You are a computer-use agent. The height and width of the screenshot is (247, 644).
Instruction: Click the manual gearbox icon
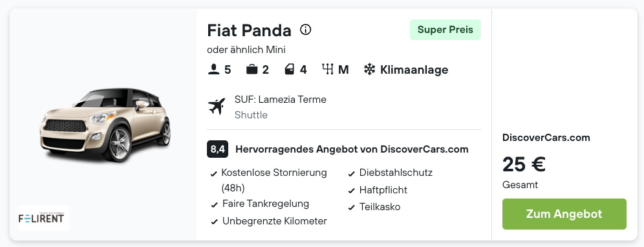pyautogui.click(x=328, y=69)
